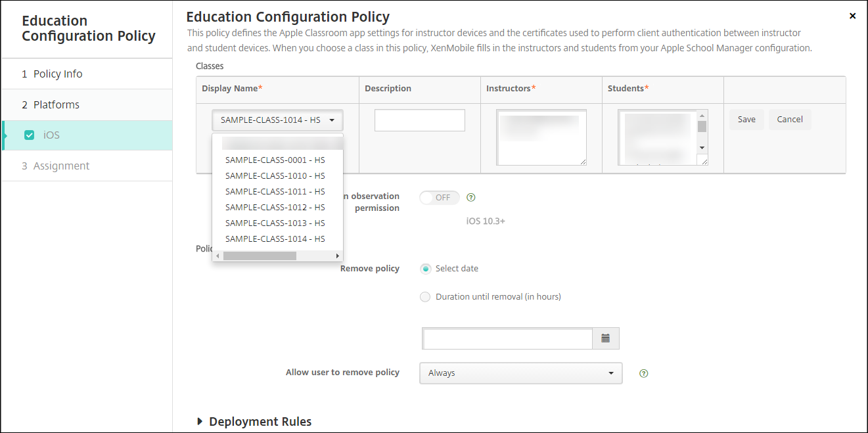The width and height of the screenshot is (868, 433).
Task: Save the class row
Action: pos(746,120)
